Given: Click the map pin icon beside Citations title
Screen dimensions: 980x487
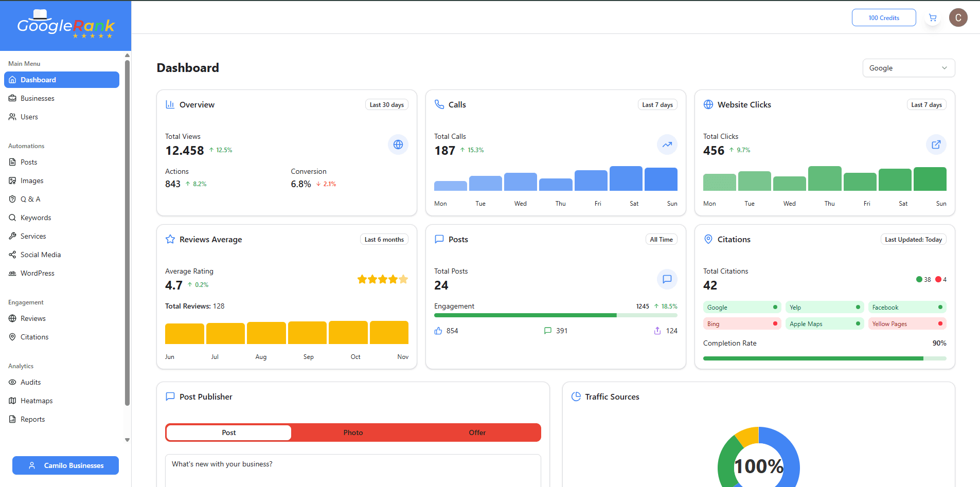Looking at the screenshot, I should (708, 239).
